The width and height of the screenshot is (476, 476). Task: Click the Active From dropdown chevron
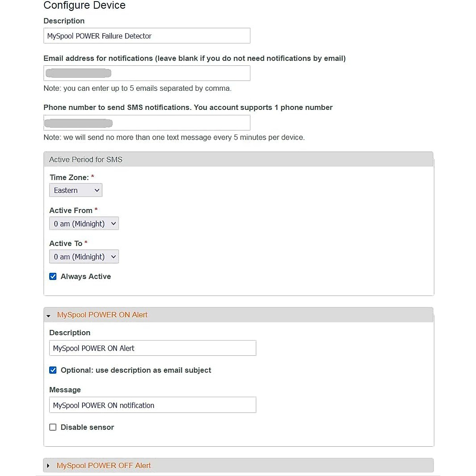click(x=113, y=224)
